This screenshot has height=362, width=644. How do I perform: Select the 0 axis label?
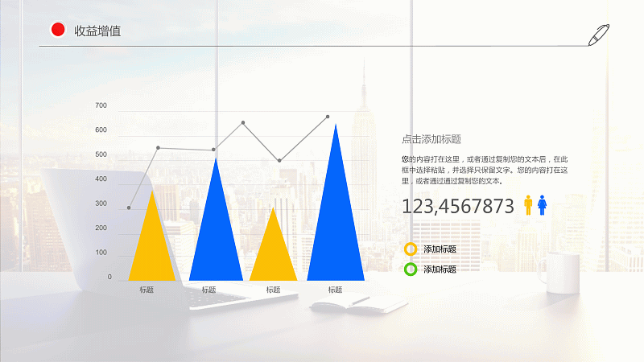[109, 277]
